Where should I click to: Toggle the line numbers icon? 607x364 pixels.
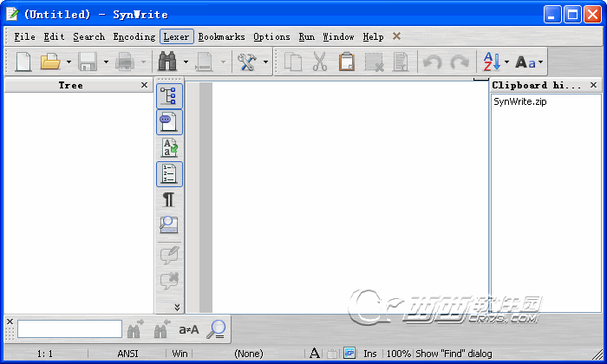(169, 173)
